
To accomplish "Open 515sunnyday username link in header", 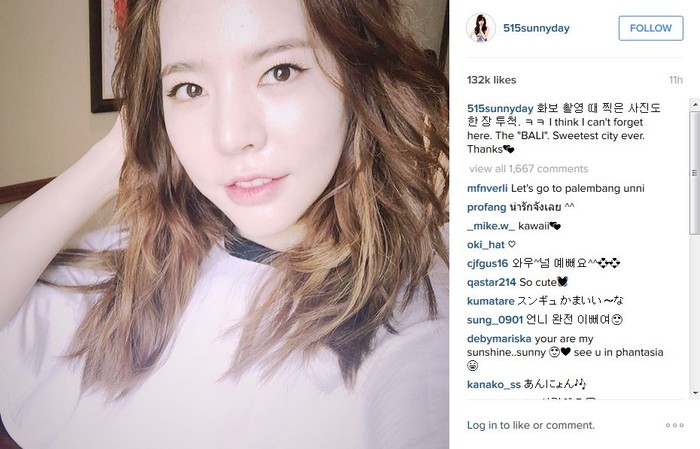I will tap(536, 28).
